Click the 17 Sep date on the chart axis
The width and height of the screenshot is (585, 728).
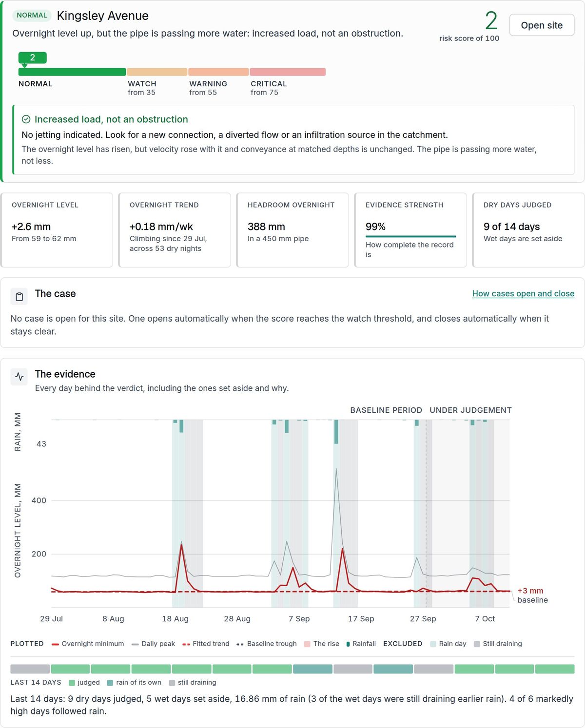(x=361, y=619)
